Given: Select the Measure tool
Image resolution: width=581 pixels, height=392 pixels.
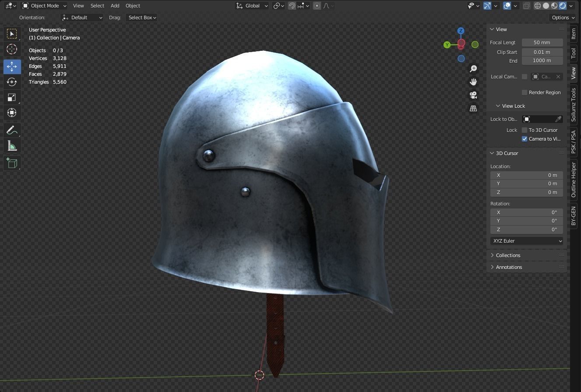Looking at the screenshot, I should coord(12,146).
